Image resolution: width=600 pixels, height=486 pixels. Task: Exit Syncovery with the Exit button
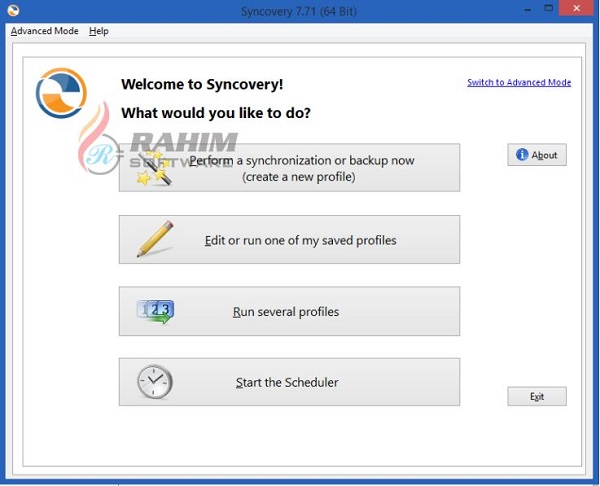coord(537,396)
